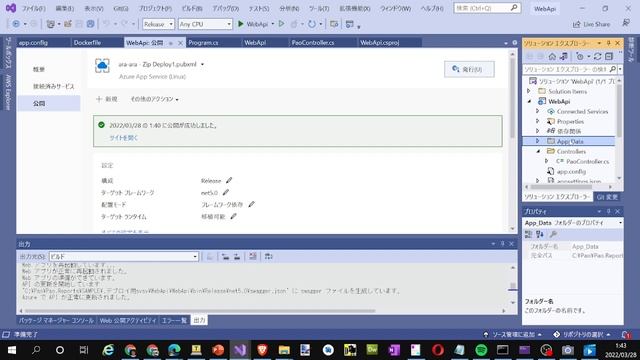
Task: Open the ファイル menu
Action: 33,8
